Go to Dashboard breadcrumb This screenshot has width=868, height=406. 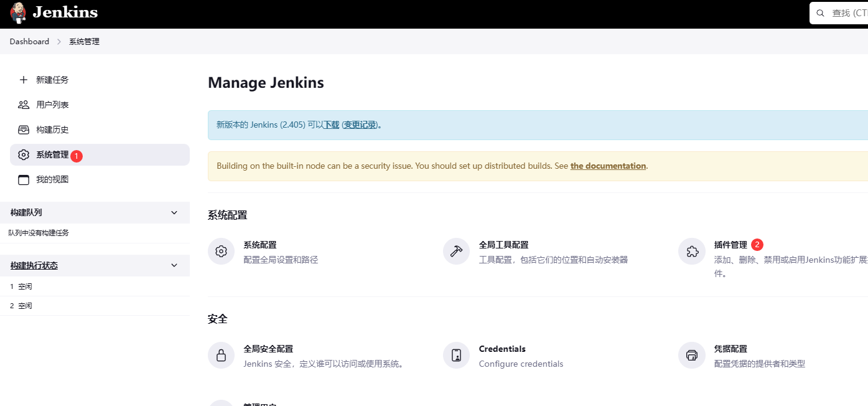tap(29, 42)
